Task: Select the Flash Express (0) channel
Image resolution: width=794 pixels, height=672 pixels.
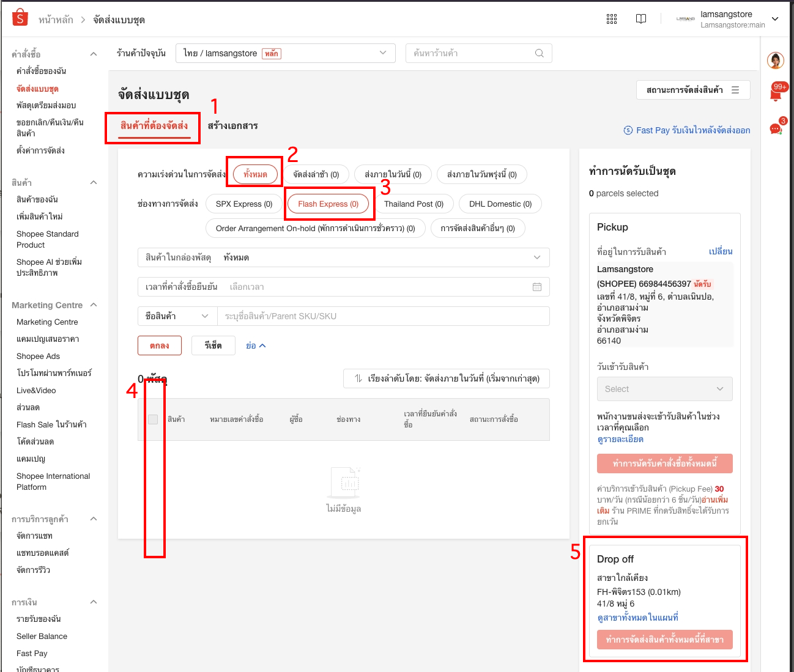Action: point(328,204)
